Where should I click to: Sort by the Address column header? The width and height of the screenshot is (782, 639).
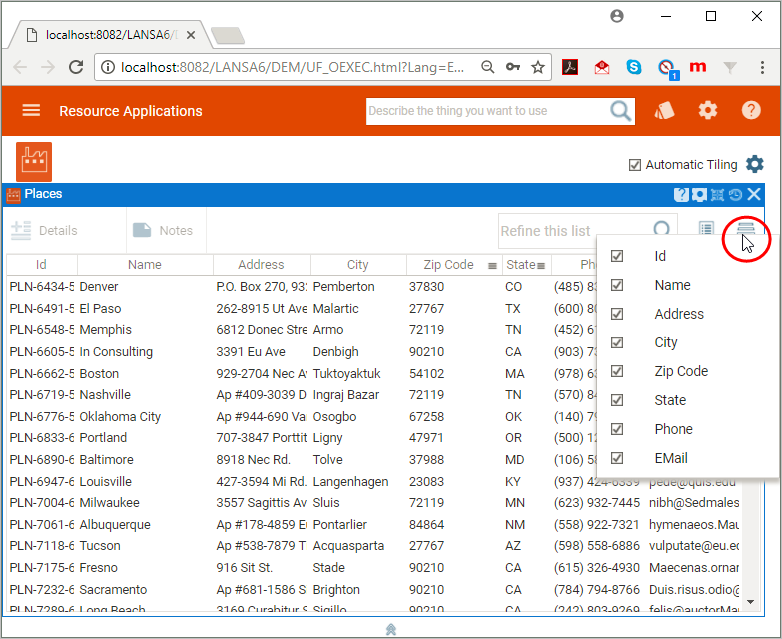pos(261,264)
